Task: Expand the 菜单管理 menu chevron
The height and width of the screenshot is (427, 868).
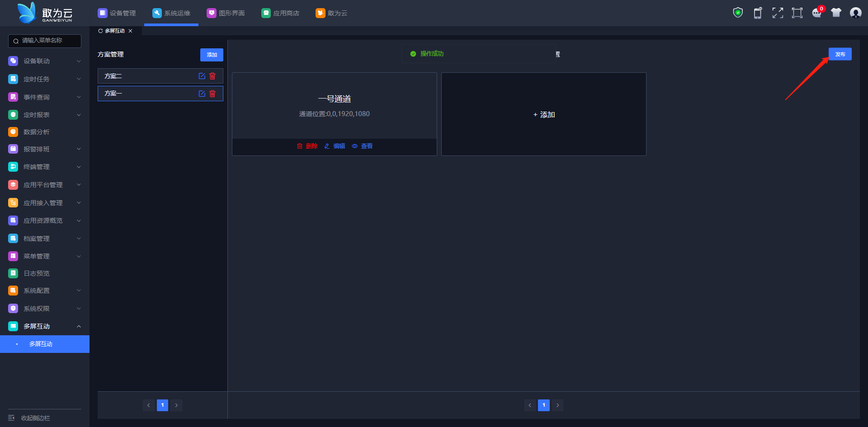Action: point(79,256)
